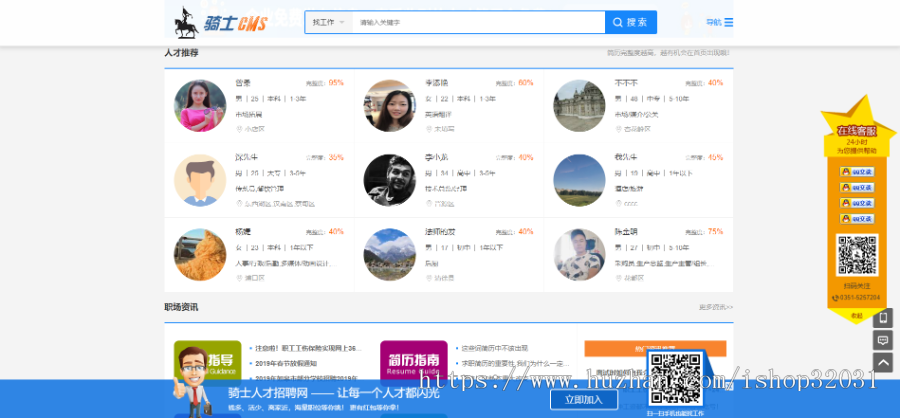Click the 立即加入 button on bottom banner
900x418 pixels.
click(x=584, y=400)
